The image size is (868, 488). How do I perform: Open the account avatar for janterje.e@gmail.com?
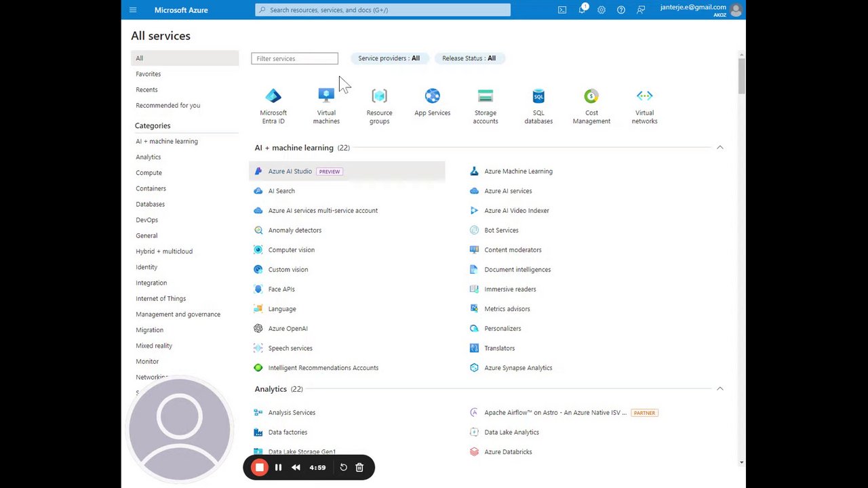(x=736, y=10)
